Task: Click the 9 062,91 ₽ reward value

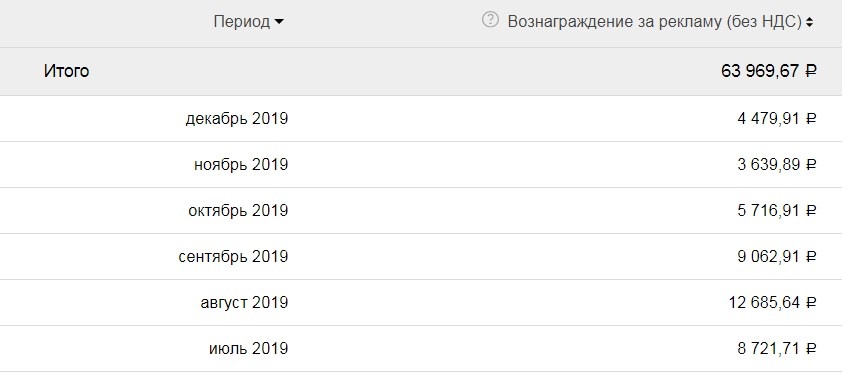Action: [x=777, y=257]
